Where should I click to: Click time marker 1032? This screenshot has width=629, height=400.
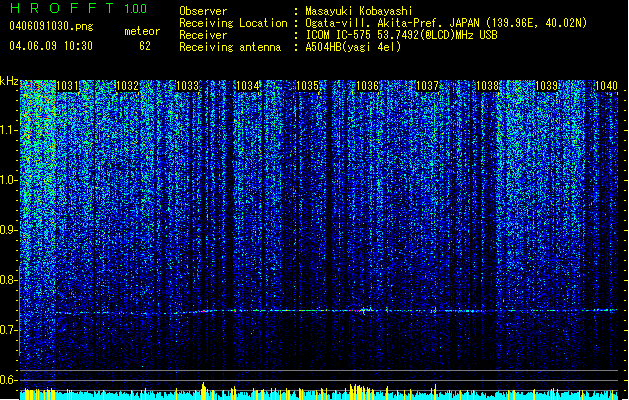(128, 86)
